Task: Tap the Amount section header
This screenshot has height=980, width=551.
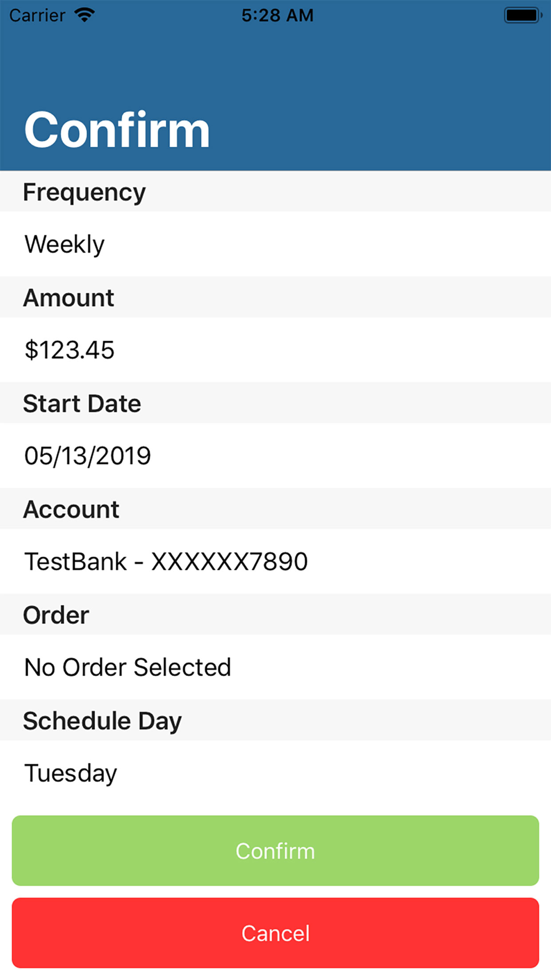Action: click(275, 297)
